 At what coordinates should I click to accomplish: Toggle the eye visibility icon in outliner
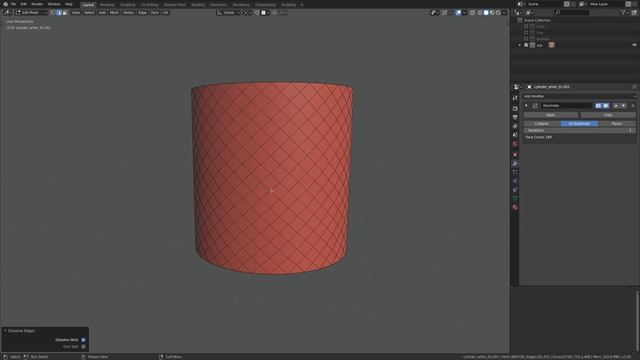pos(634,45)
